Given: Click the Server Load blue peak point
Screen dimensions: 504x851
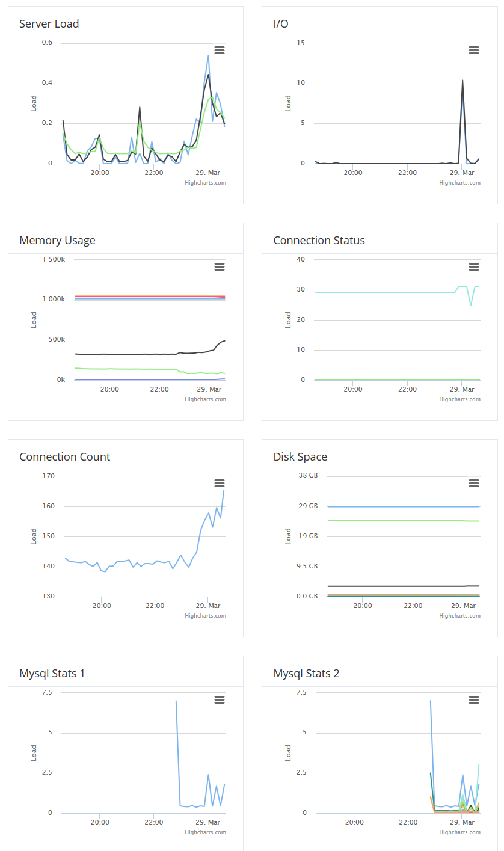Looking at the screenshot, I should tap(208, 55).
